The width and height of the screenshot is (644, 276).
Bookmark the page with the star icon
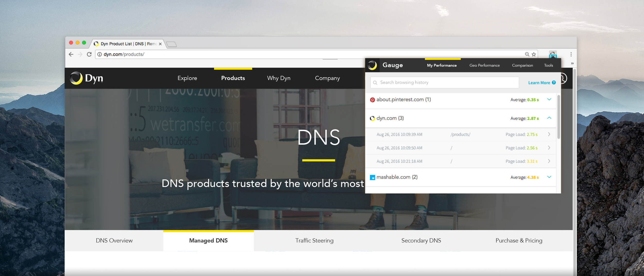click(x=534, y=54)
